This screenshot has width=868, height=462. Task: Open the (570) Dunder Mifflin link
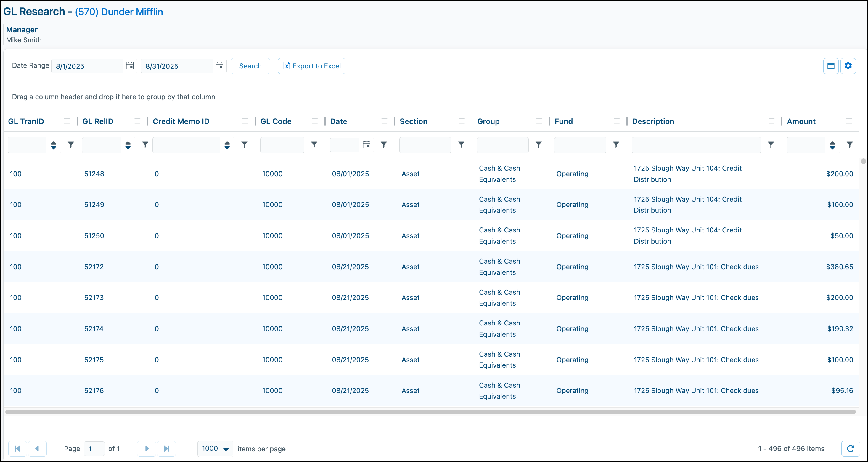119,12
